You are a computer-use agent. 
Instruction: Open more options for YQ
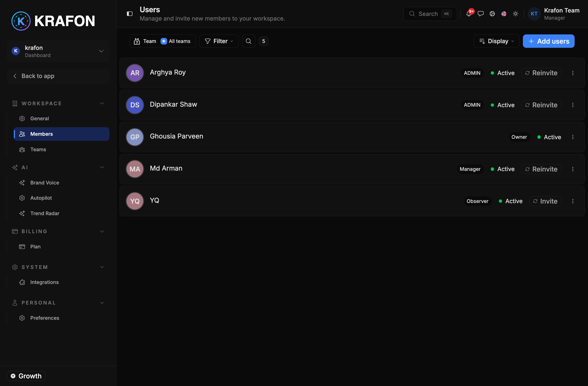point(573,201)
